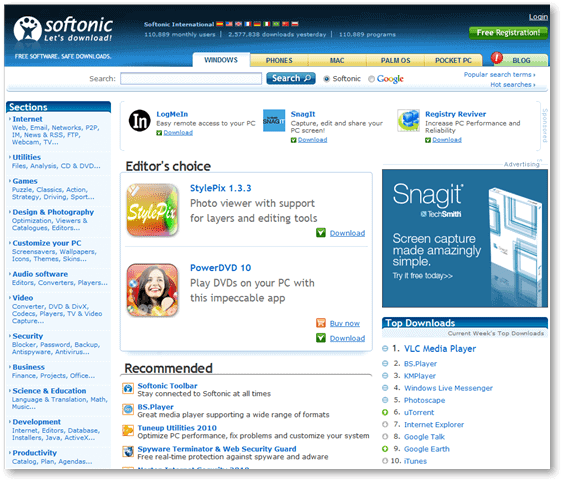Screen dimensions: 561x480
Task: Click the green trend icon beside uTorrent
Action: click(x=385, y=412)
